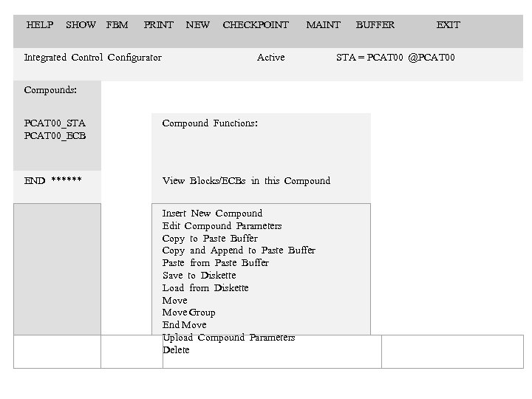This screenshot has width=532, height=399.
Task: Click EXIT in the menu bar
Action: coord(448,25)
